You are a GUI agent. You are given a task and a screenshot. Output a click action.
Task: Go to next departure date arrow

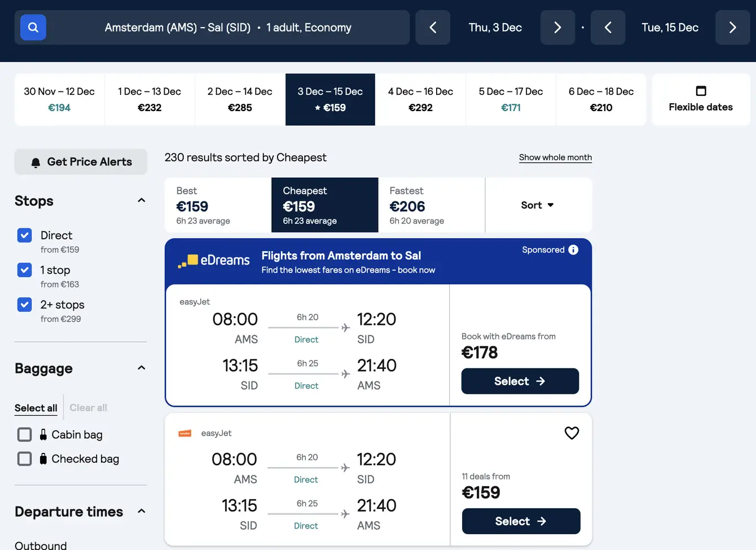(557, 27)
